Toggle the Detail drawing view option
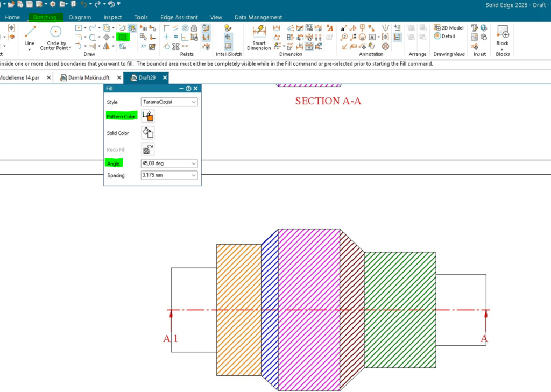551x392 pixels. coord(445,37)
